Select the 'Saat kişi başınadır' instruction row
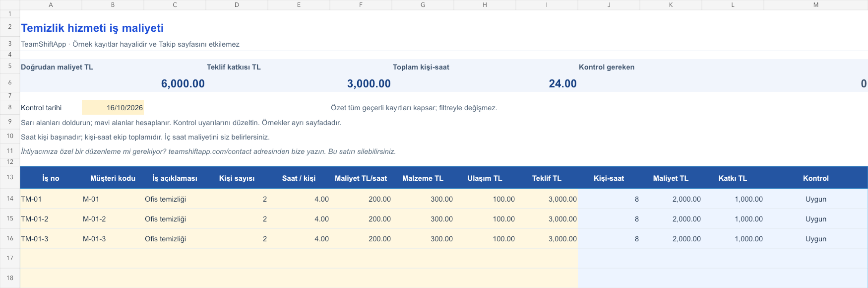Screen dimensions: 868x288 [x=145, y=137]
